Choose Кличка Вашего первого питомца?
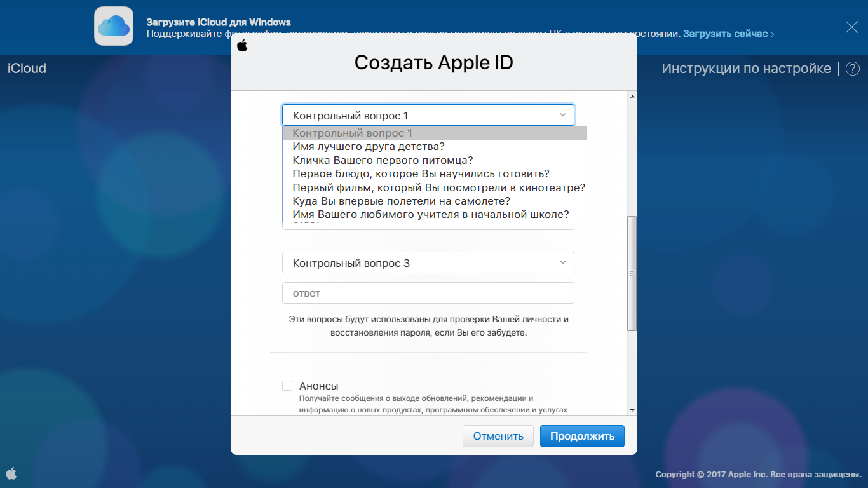Screen dimensions: 868x488 [435, 160]
